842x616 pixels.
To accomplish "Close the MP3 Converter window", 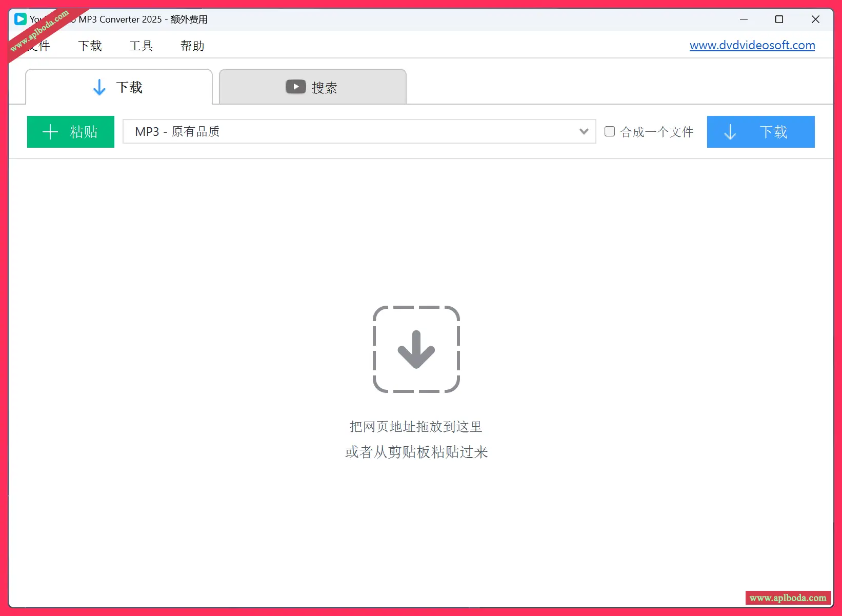I will tap(815, 19).
